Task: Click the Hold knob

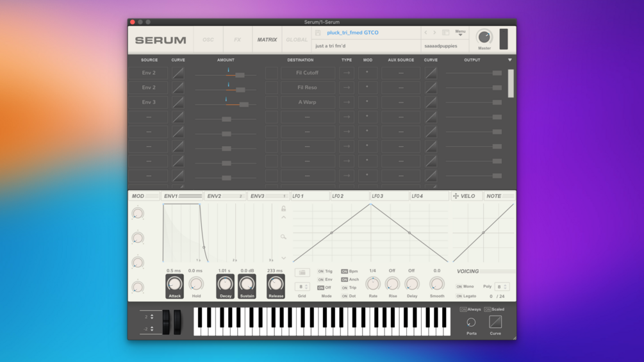Action: 196,284
